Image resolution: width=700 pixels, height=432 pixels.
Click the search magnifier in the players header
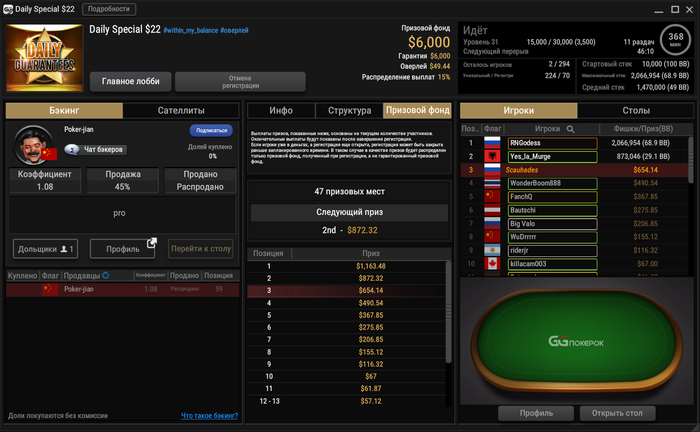coord(570,129)
